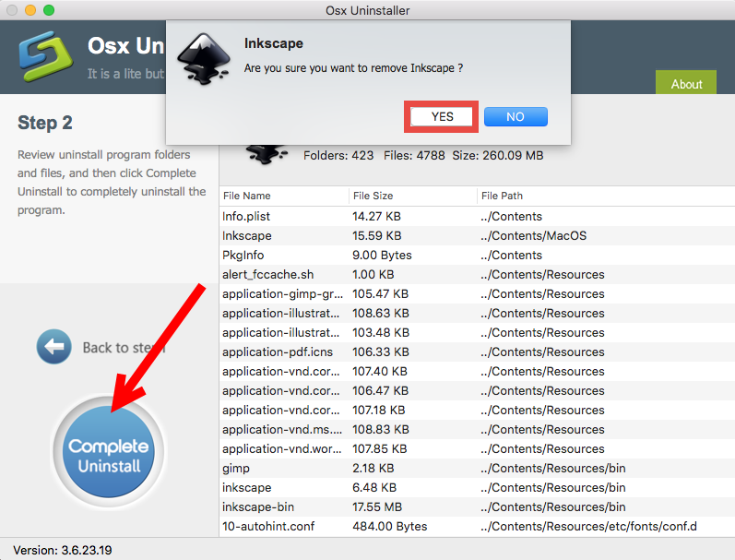Viewport: 735px width, 560px height.
Task: Click the 17.55 MB size cell
Action: pos(377,507)
